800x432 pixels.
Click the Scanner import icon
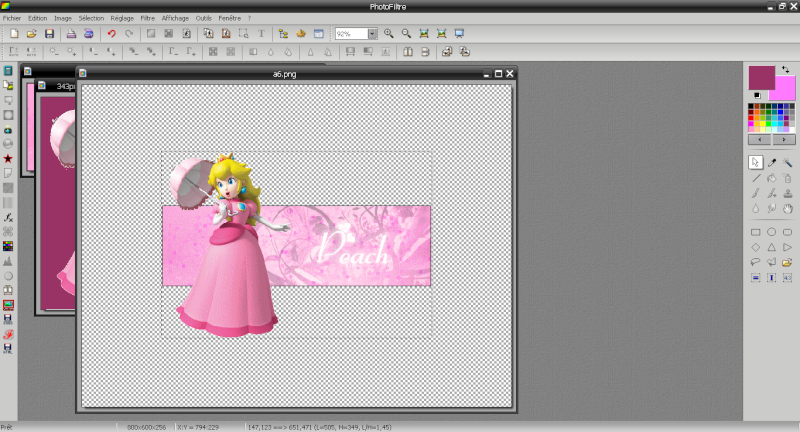pos(89,34)
